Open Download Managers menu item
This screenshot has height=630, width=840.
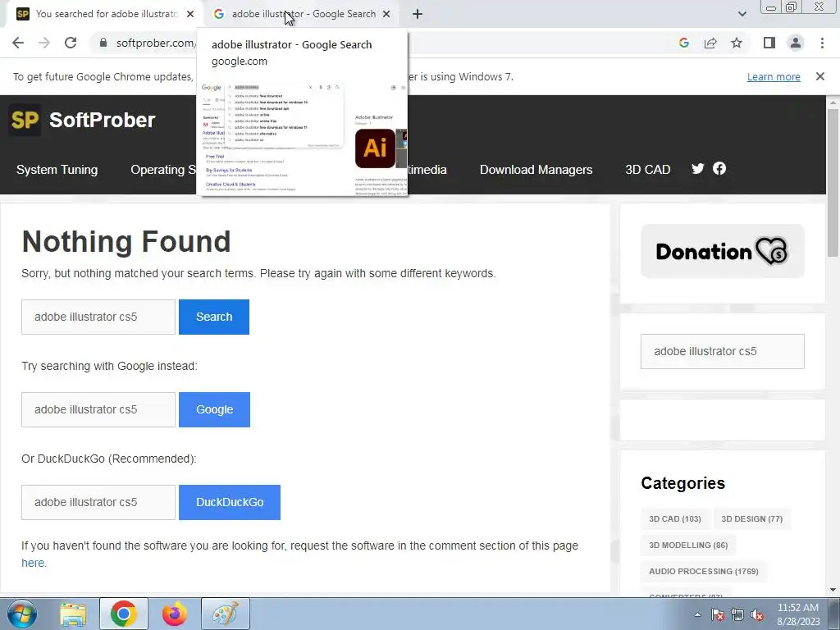tap(536, 170)
